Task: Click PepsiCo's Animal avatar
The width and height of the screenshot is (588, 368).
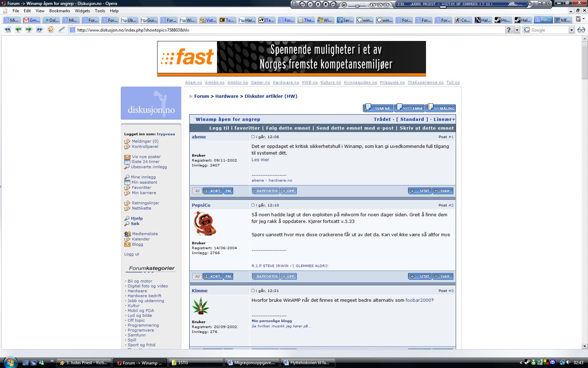Action: pyautogui.click(x=204, y=224)
